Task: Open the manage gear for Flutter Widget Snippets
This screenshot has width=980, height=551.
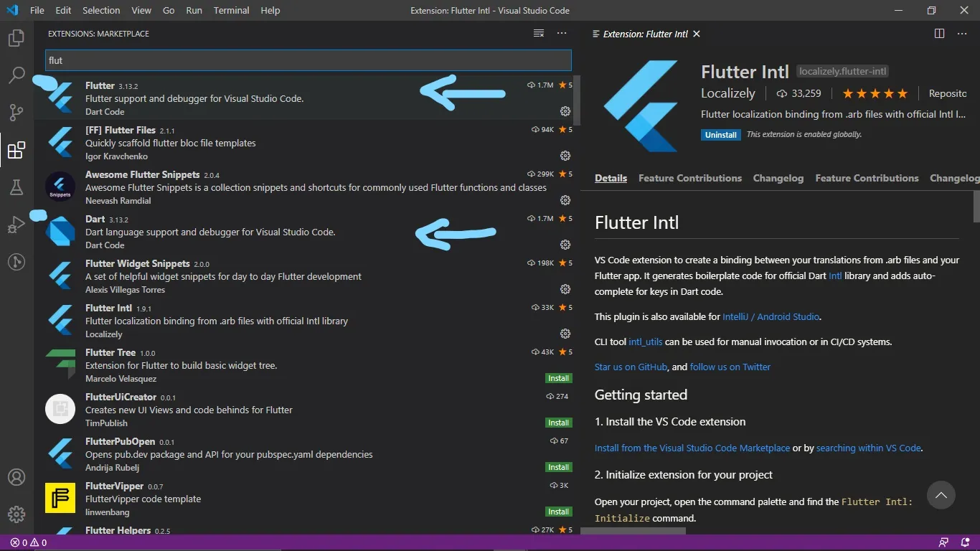Action: coord(565,289)
